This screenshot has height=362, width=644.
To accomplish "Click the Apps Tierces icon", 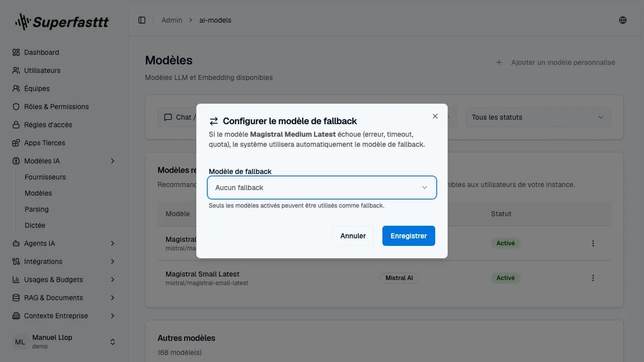I will pyautogui.click(x=16, y=143).
